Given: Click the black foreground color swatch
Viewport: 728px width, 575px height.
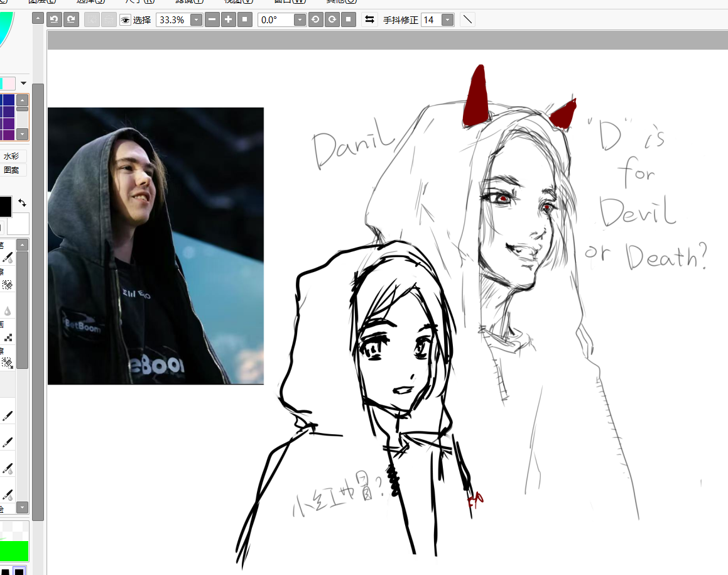Looking at the screenshot, I should click(x=5, y=207).
